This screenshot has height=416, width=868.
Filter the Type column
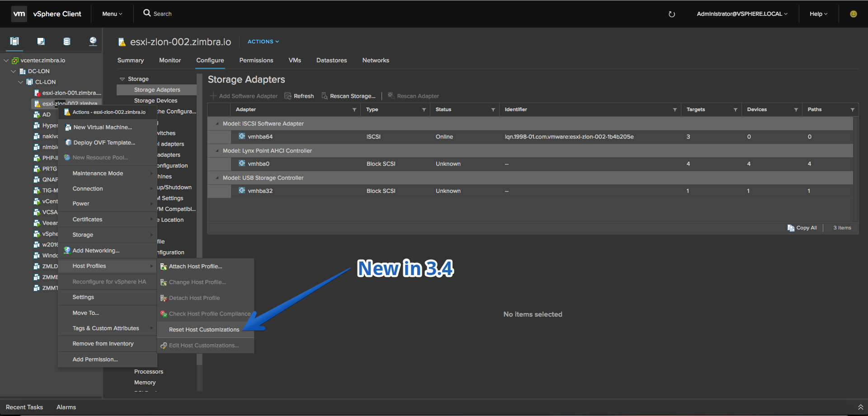pos(424,110)
